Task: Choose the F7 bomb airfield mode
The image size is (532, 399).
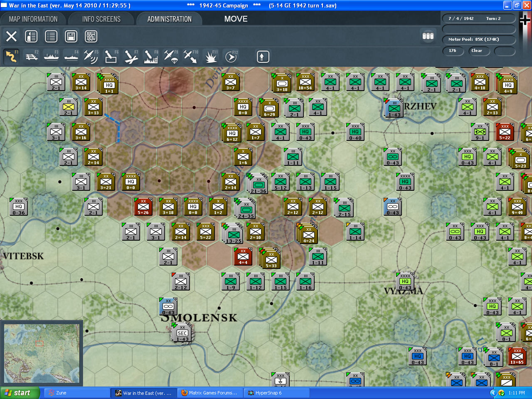Action: point(131,57)
